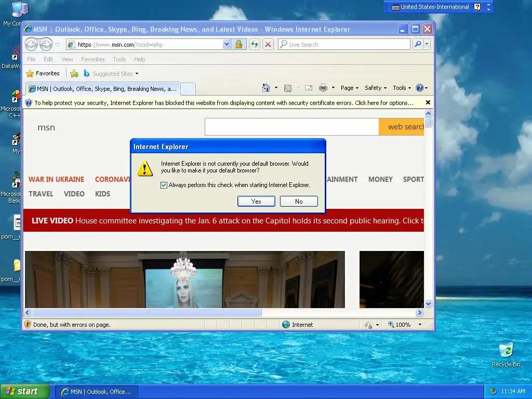
Task: Click the Help question mark icon
Action: pyautogui.click(x=420, y=88)
